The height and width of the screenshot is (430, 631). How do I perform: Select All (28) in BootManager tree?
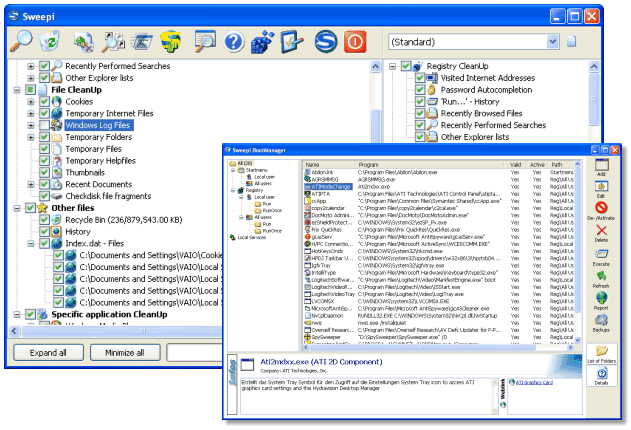(244, 163)
